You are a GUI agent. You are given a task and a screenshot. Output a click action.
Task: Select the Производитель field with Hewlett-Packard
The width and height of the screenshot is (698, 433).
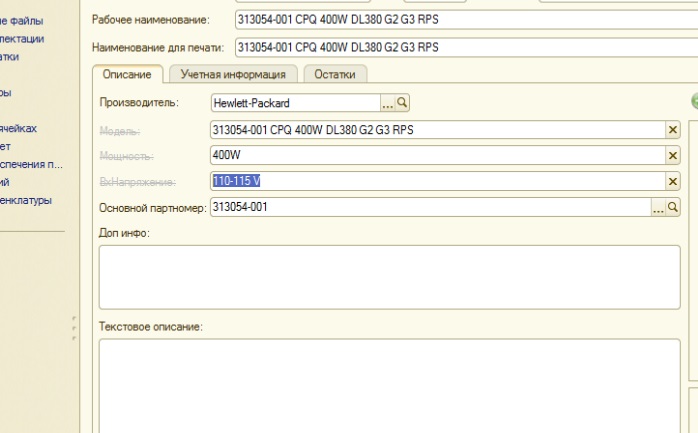point(294,103)
